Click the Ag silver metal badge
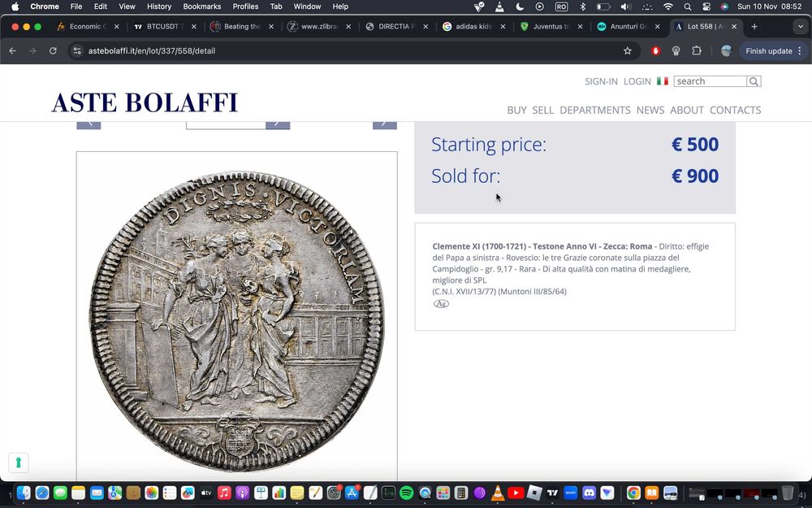 coord(441,304)
